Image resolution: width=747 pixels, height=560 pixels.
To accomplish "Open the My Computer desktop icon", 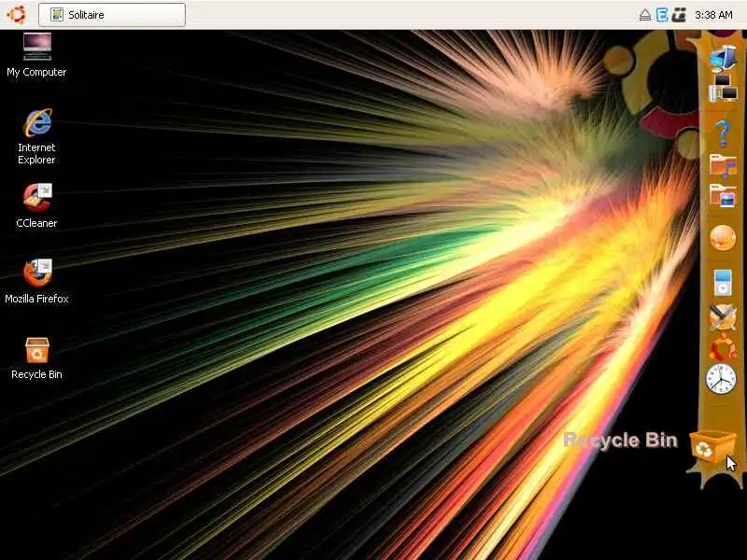I will pos(36,55).
